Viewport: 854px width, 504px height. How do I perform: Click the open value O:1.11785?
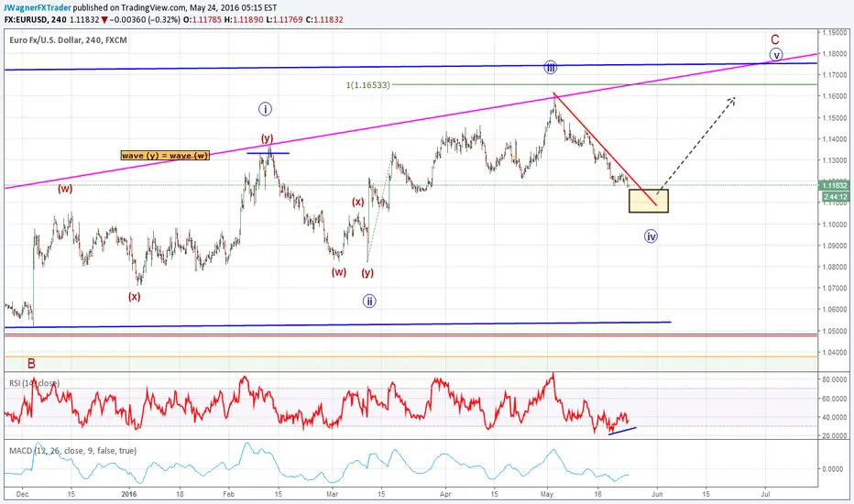[x=203, y=19]
